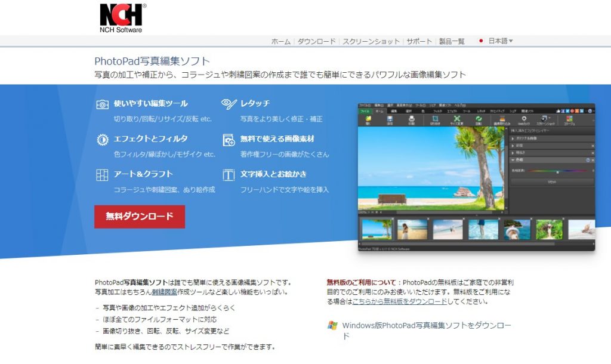Screen dimensions: 611x364
Task: Click the 文字挿入とお絵かき T icon
Action: 229,175
